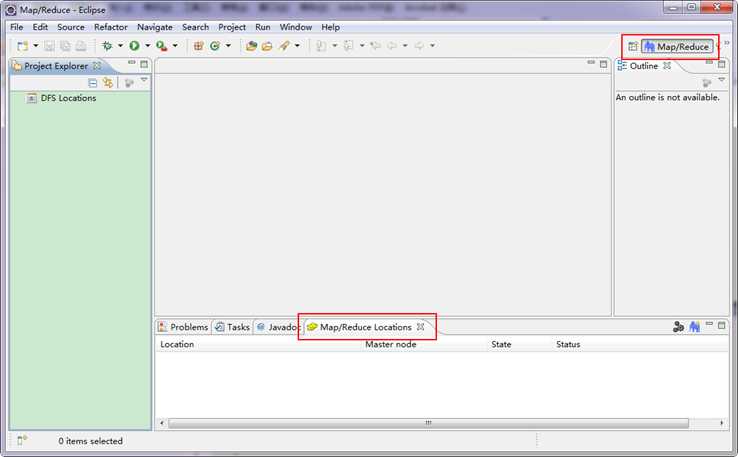Switch to the Javadoc tab

click(278, 327)
